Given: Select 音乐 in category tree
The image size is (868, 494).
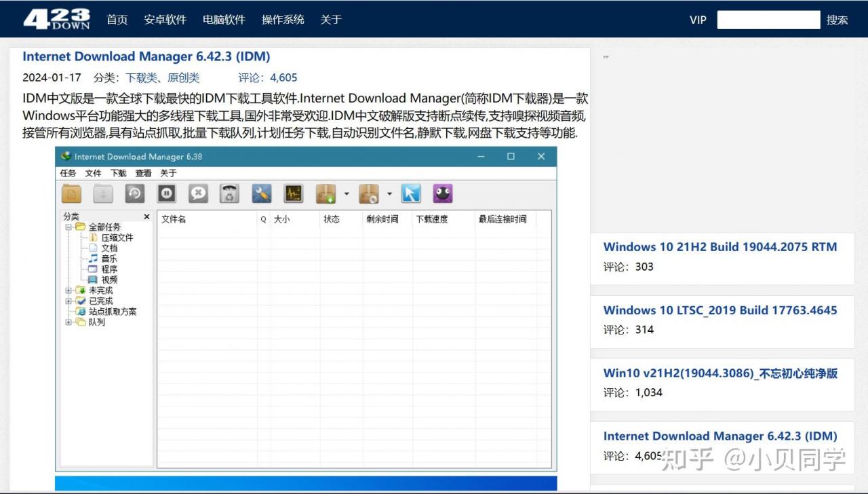Looking at the screenshot, I should 109,259.
